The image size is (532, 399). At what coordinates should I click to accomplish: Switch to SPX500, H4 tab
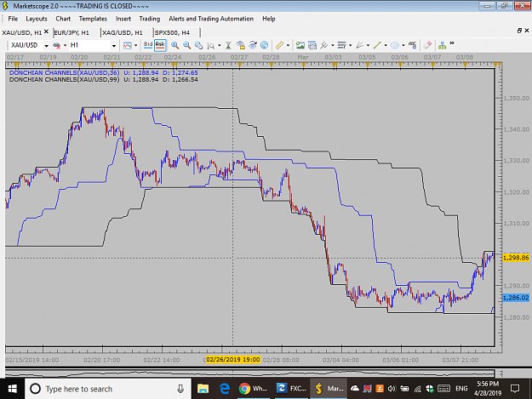tap(172, 32)
